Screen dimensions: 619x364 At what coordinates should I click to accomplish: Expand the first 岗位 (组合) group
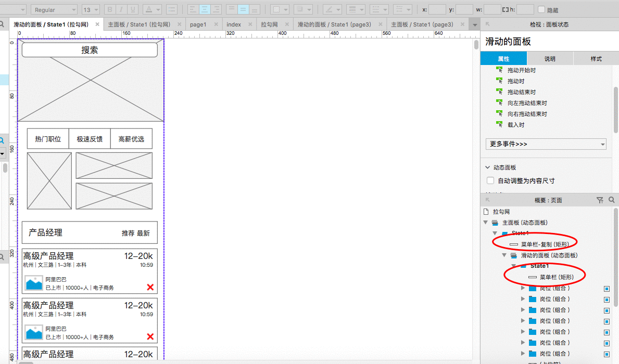tap(523, 288)
